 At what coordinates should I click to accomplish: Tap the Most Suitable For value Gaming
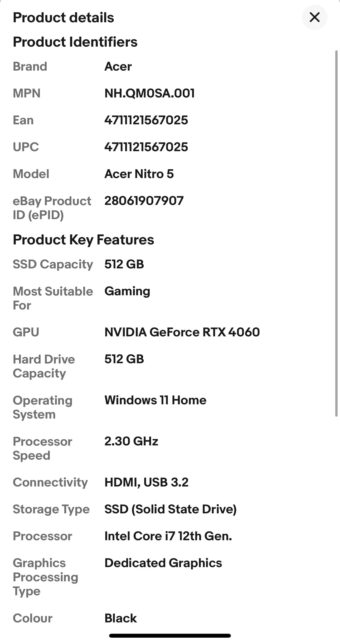point(127,291)
